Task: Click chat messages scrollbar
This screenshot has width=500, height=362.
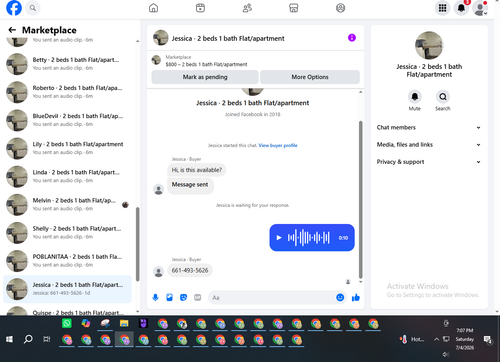Action: pyautogui.click(x=360, y=199)
